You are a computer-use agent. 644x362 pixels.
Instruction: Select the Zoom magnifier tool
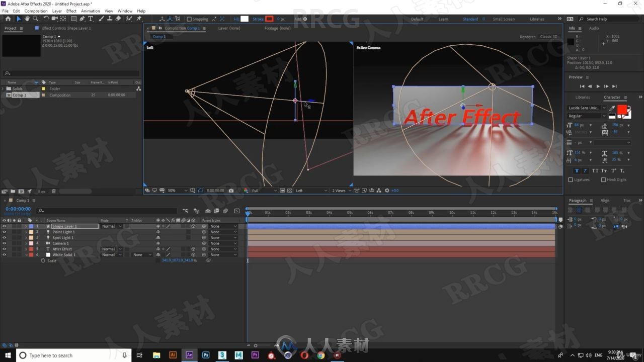point(35,19)
